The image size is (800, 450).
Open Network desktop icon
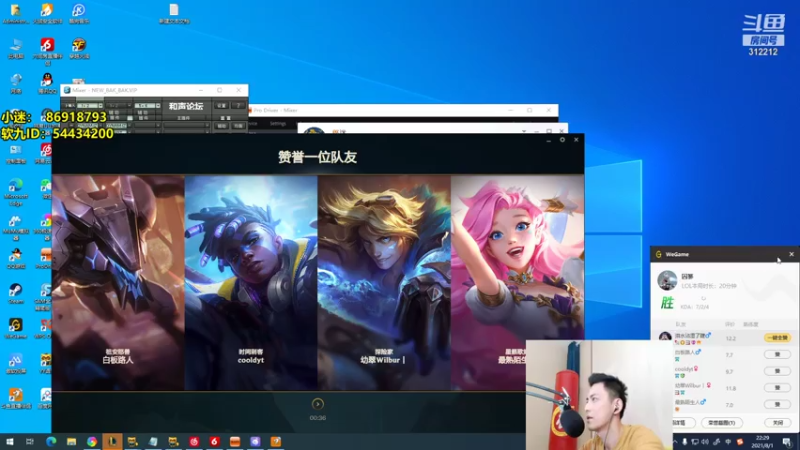point(15,83)
